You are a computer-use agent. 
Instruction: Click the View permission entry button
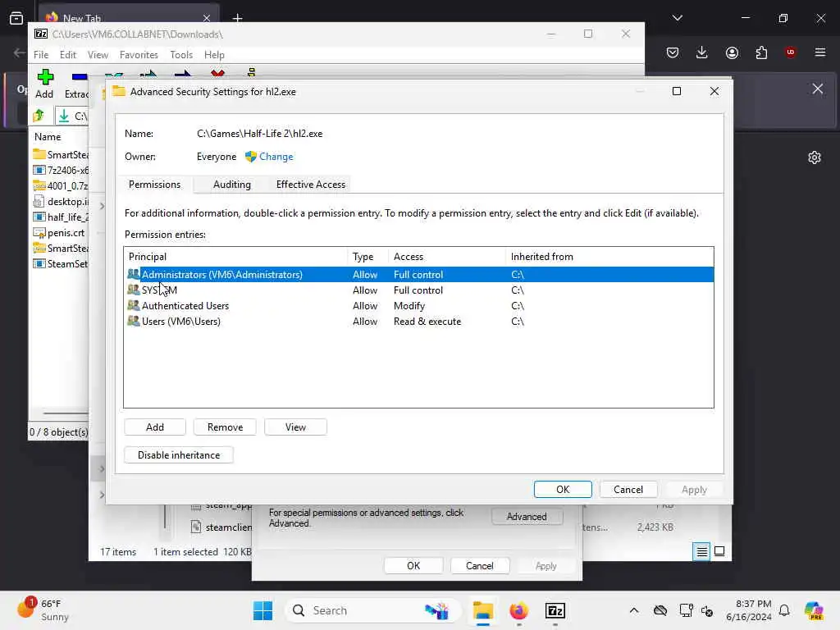(295, 427)
